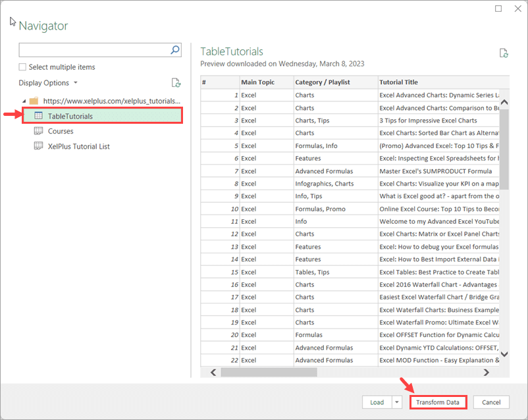The height and width of the screenshot is (420, 528).
Task: Click the refresh icon beside Display Options
Action: (x=176, y=83)
